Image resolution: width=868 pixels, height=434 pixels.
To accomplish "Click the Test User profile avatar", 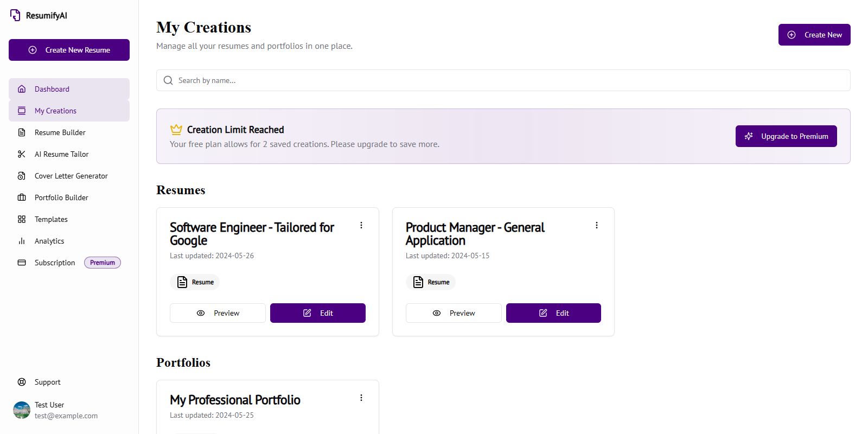I will click(22, 410).
